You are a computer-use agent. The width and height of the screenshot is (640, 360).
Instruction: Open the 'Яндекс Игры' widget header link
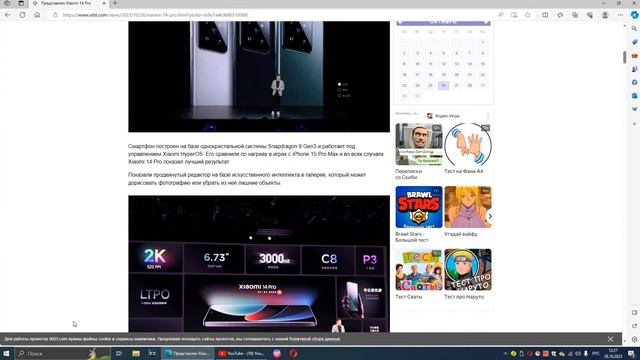tap(443, 116)
